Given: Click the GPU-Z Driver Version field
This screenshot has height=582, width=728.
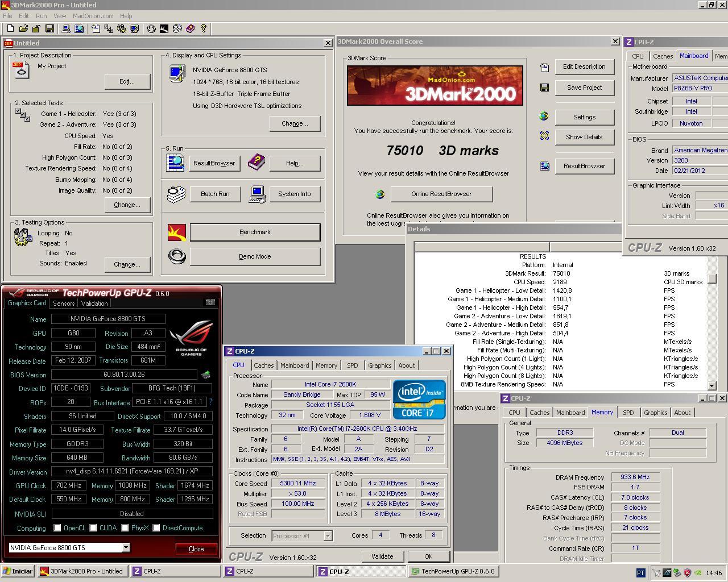Looking at the screenshot, I should 132,471.
